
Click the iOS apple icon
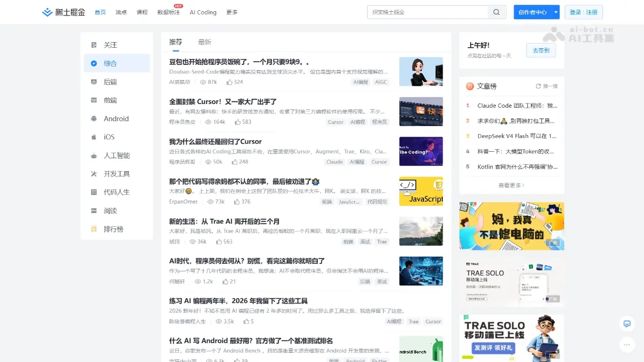click(x=94, y=137)
